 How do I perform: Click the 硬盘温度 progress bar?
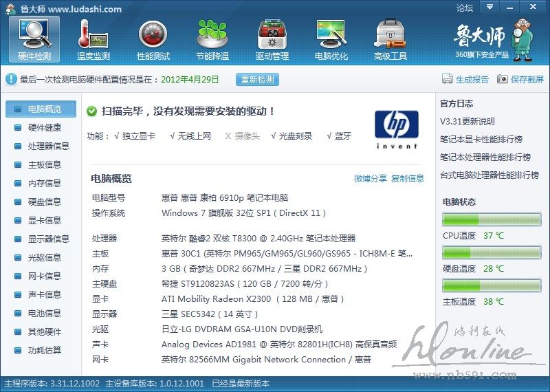[x=492, y=252]
